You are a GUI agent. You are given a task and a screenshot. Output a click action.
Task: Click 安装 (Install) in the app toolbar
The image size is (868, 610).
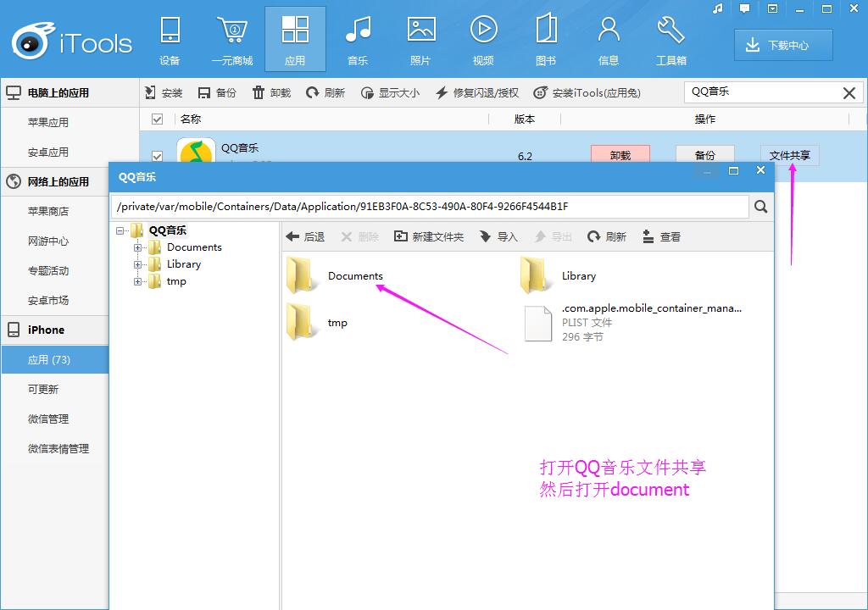(x=164, y=92)
